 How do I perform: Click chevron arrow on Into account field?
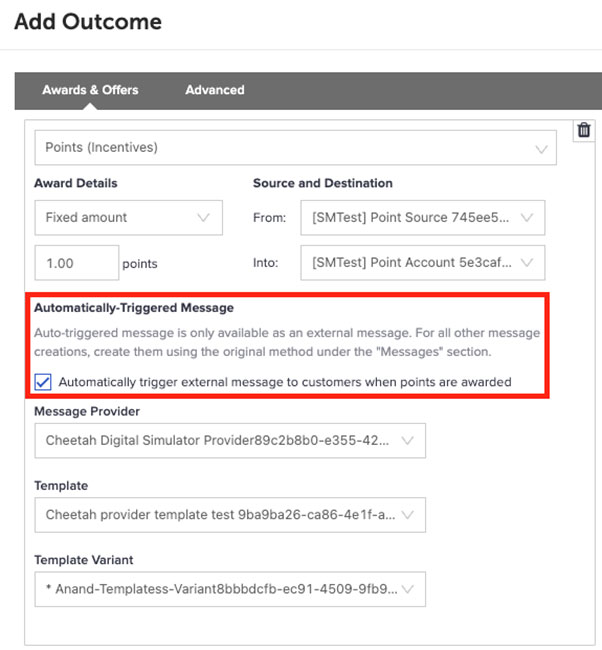pyautogui.click(x=527, y=263)
